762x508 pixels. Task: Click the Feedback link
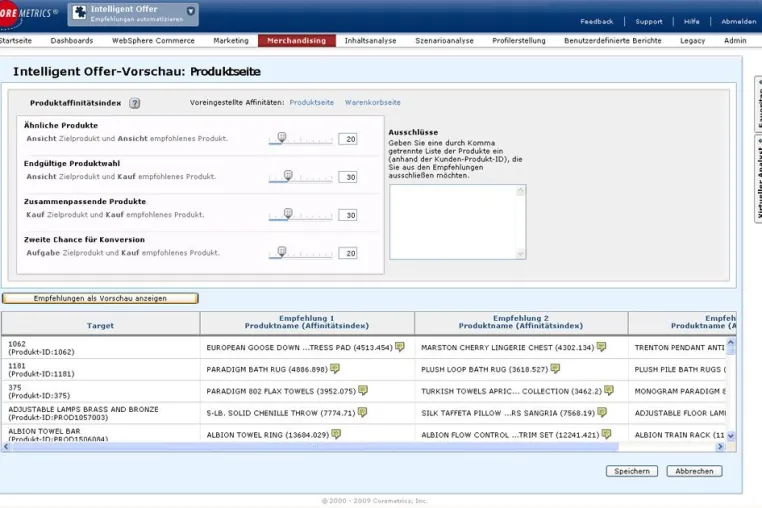(x=597, y=22)
